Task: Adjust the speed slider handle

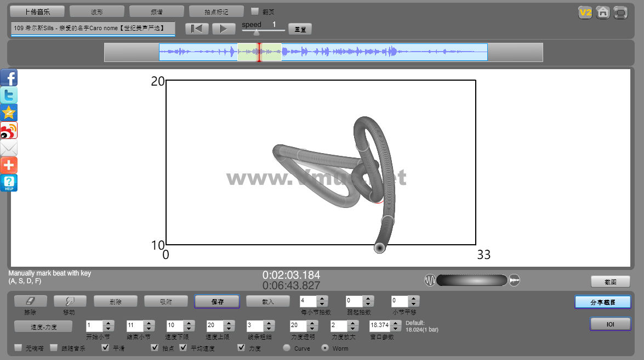Action: point(256,32)
